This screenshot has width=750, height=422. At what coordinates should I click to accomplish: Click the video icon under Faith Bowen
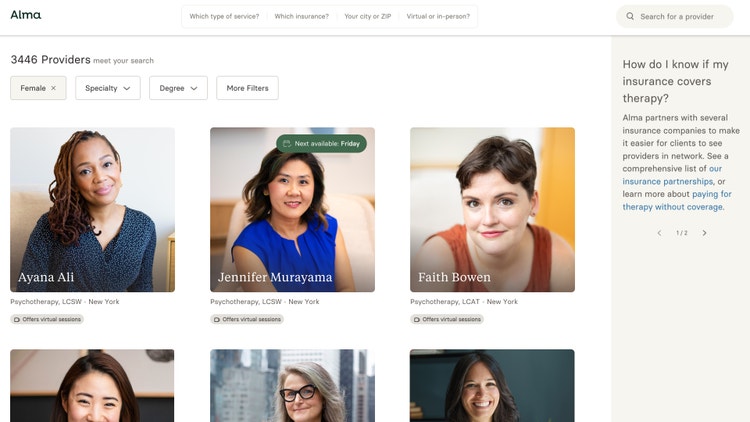[417, 320]
